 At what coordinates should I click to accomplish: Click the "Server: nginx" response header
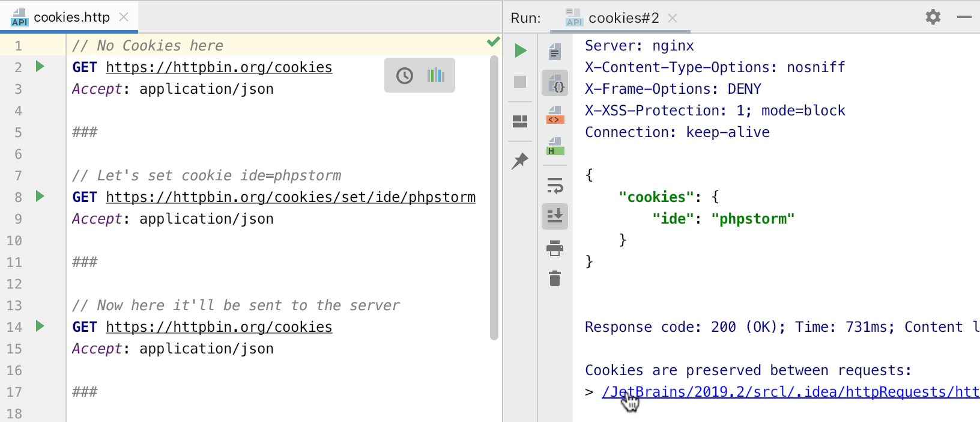tap(640, 46)
